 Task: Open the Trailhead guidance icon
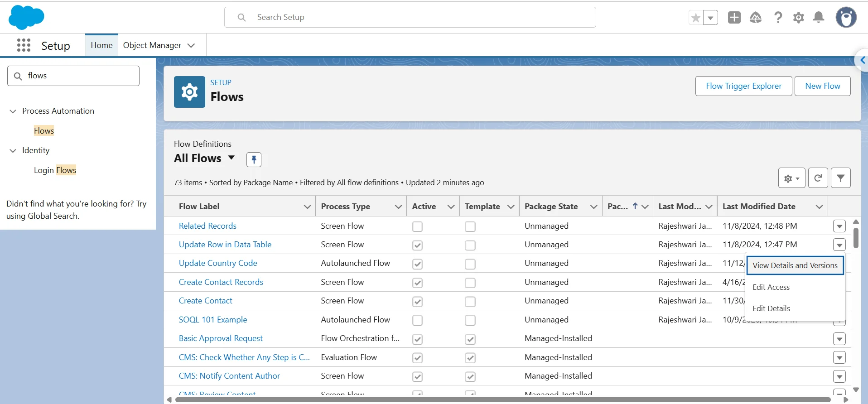click(x=756, y=18)
